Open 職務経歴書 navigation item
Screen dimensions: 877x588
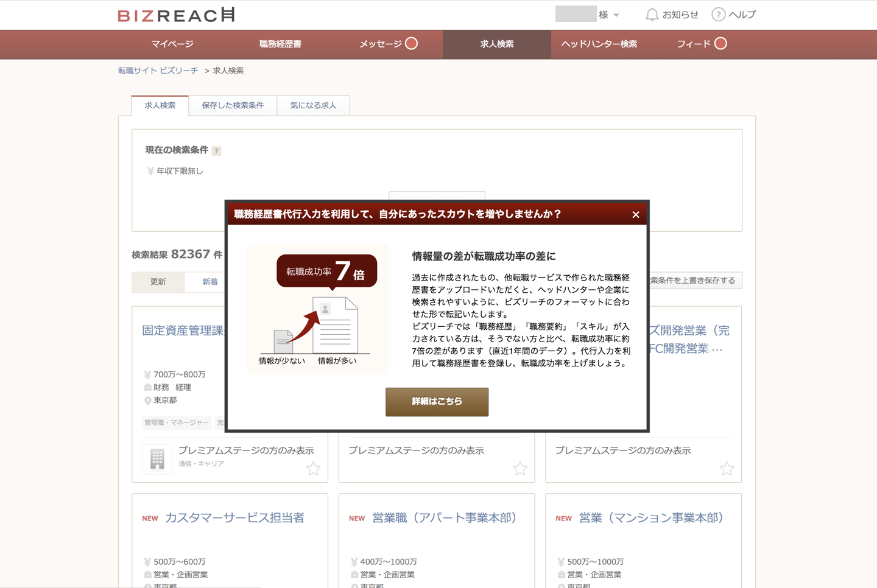[x=280, y=44]
